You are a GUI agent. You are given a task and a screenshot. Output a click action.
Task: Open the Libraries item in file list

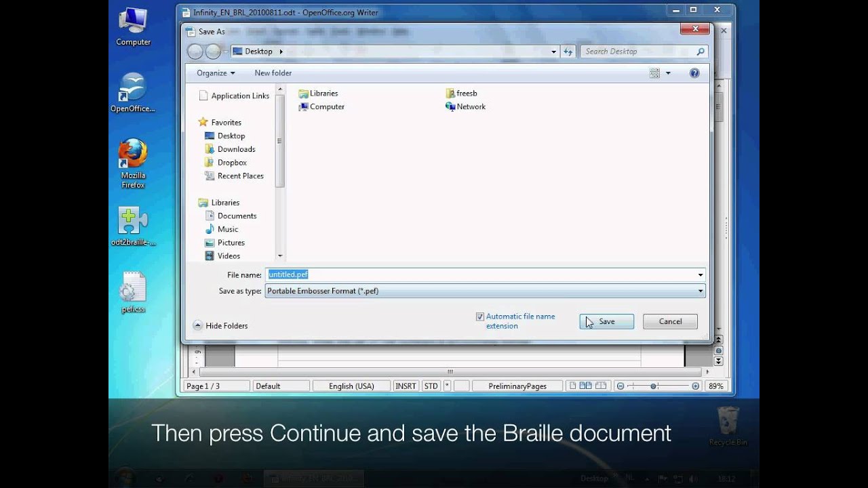pyautogui.click(x=318, y=94)
